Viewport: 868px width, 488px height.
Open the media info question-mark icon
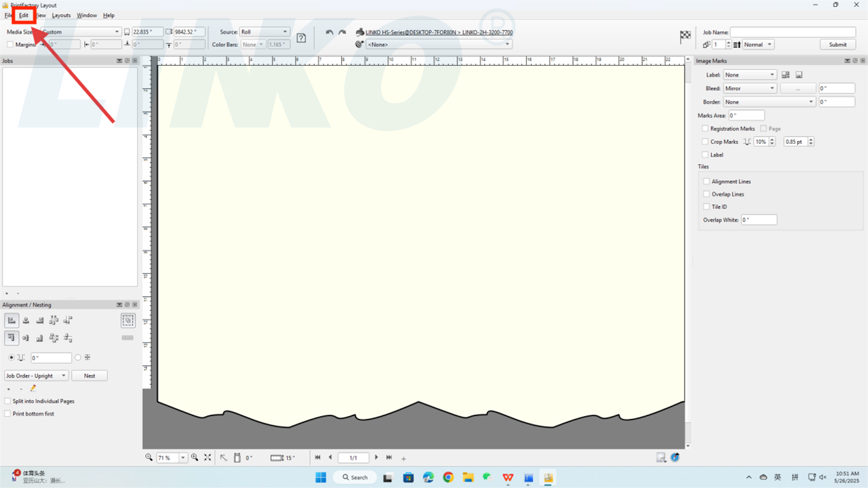coord(302,38)
